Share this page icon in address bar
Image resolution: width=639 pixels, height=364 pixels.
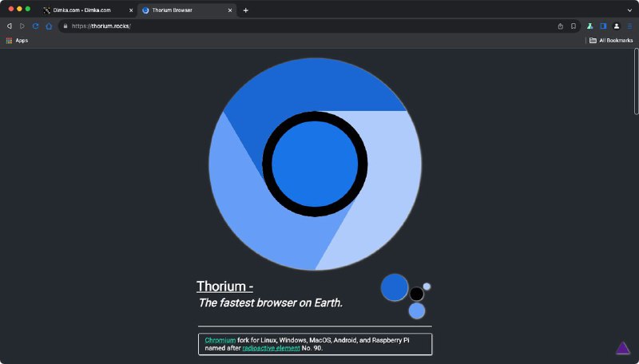pos(561,26)
